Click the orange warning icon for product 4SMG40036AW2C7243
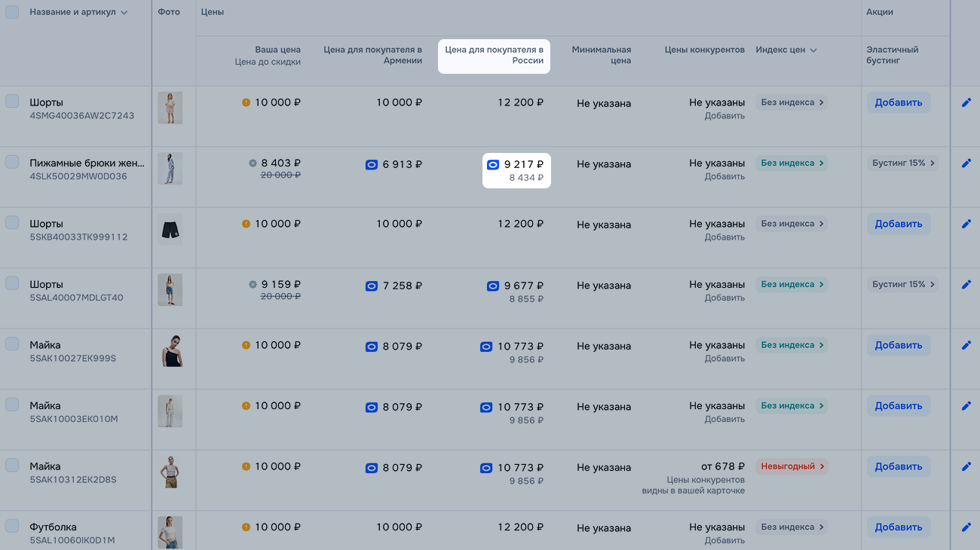Viewport: 980px width, 550px height. point(246,102)
